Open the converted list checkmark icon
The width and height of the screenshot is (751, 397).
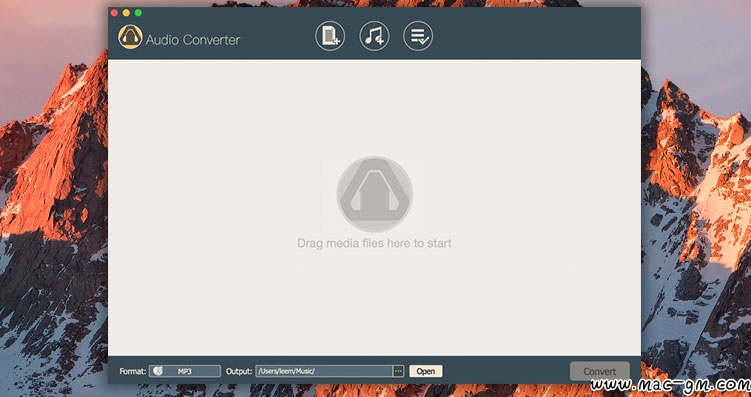(x=418, y=36)
